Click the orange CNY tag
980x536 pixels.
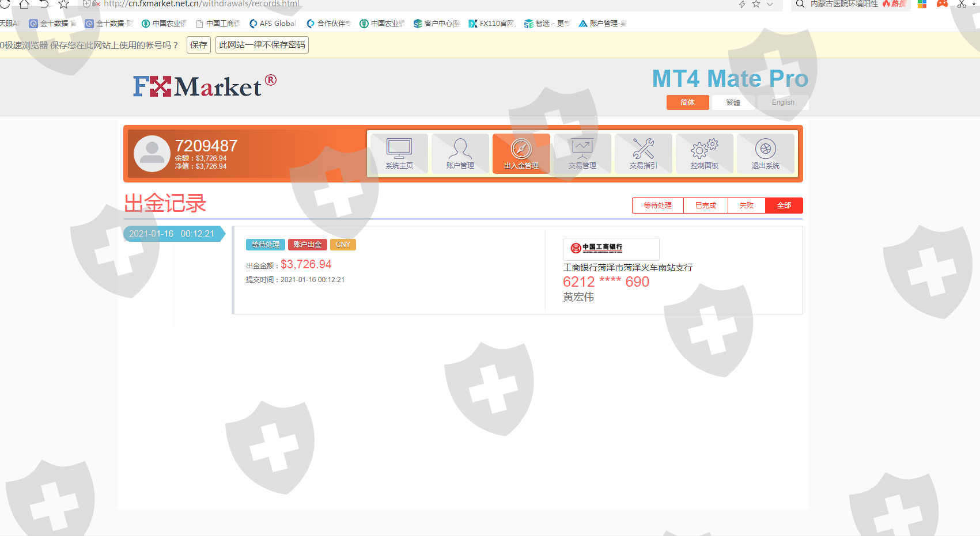pos(343,245)
